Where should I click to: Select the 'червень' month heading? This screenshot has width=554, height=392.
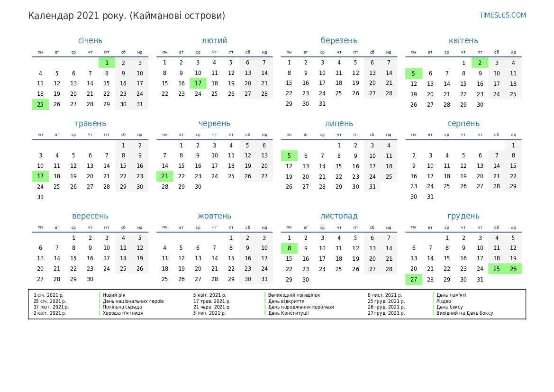[x=215, y=123]
